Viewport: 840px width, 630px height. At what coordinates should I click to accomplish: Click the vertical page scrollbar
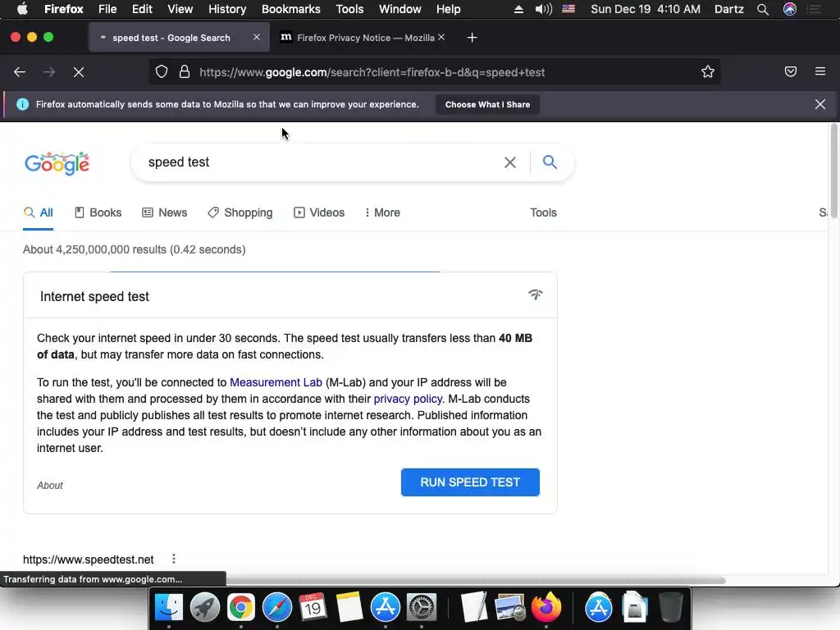pos(833,171)
